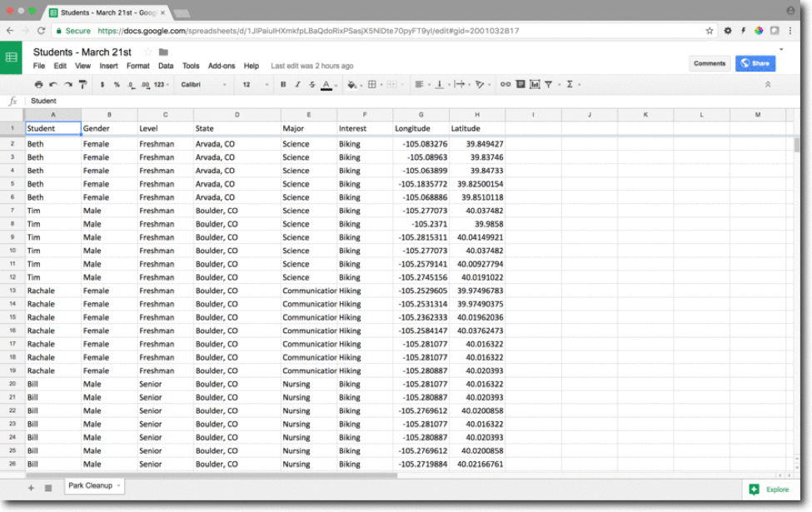
Task: Go to the Sheets home icon
Action: 12,57
